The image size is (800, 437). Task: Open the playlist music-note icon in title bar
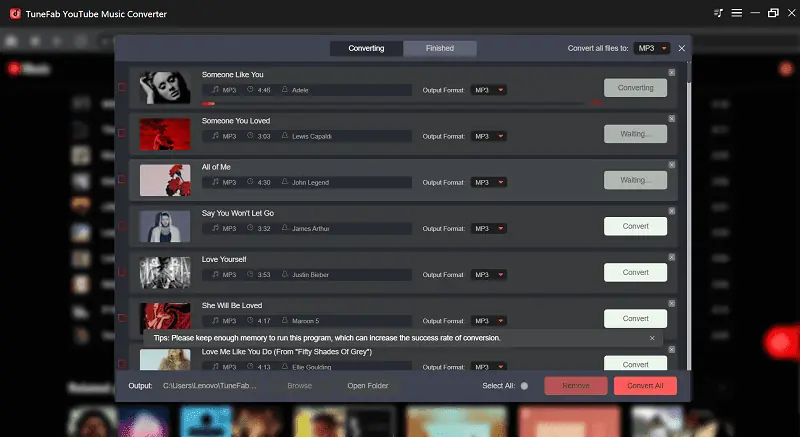click(718, 13)
